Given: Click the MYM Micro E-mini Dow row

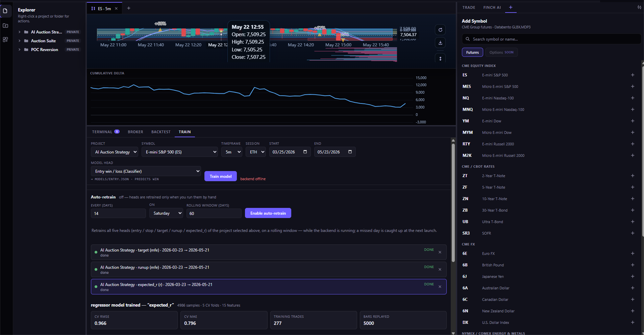Looking at the screenshot, I should [549, 133].
